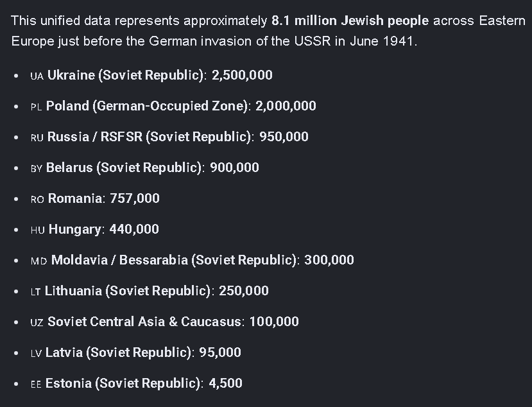Click the Estonia 4,500 figure
The width and height of the screenshot is (532, 407).
(226, 383)
